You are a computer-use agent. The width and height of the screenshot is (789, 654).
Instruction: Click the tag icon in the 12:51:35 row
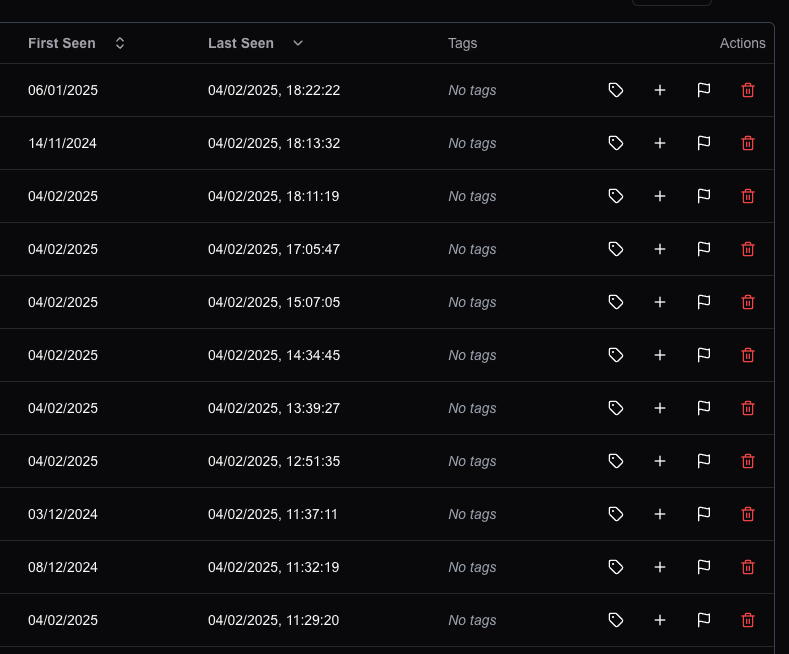tap(616, 461)
